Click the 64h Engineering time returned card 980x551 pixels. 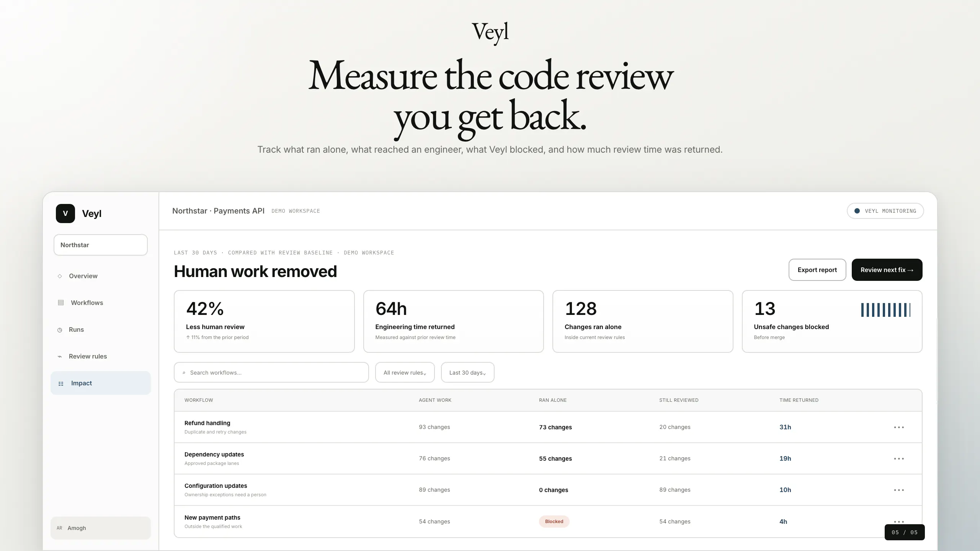pyautogui.click(x=454, y=321)
